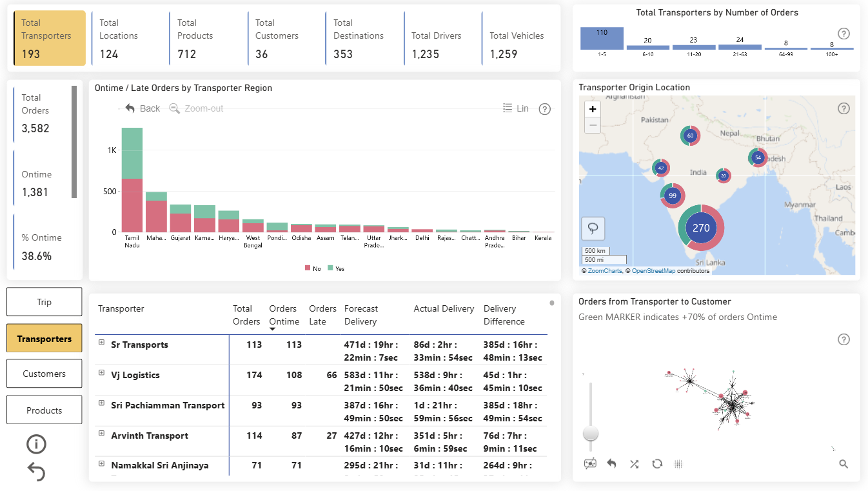This screenshot has height=491, width=868.
Task: Select the 21-63 orders bar labeled 24
Action: (740, 47)
